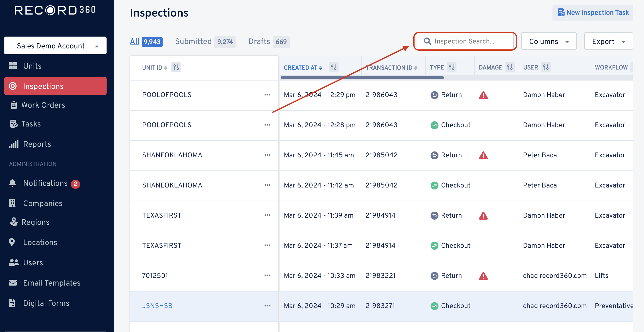Open the row menu for SHANEOKLAHOMA 11:42 am
644x332 pixels.
click(267, 185)
